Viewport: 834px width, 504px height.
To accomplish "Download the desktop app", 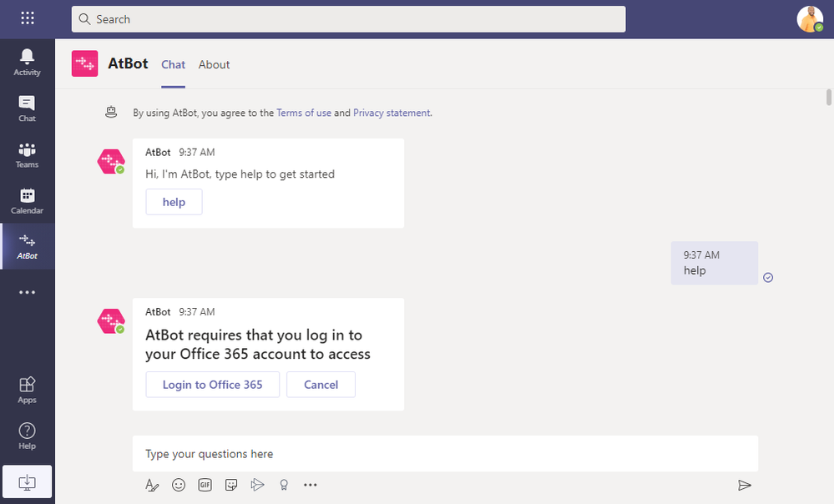I will 27,481.
